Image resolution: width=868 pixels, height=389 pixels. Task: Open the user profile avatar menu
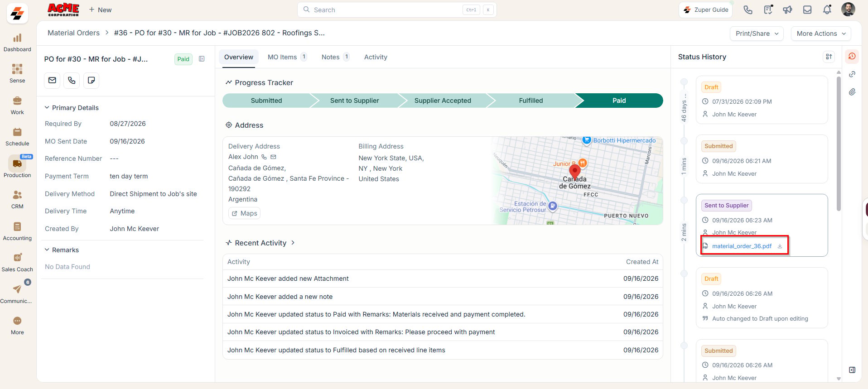(848, 9)
